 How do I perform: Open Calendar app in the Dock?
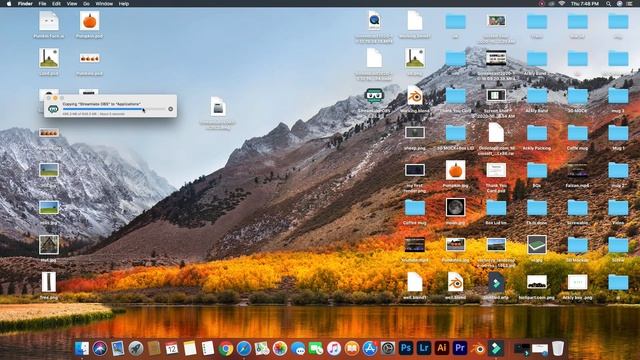coord(172,349)
